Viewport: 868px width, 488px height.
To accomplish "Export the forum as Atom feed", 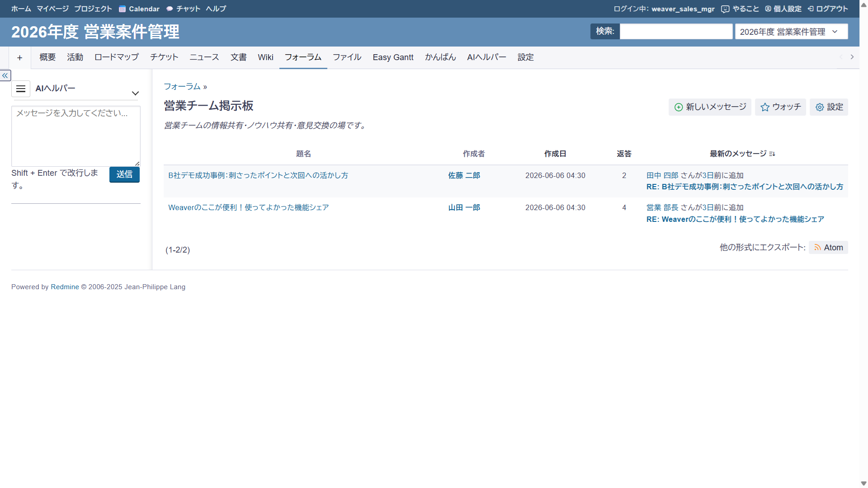I will (828, 248).
